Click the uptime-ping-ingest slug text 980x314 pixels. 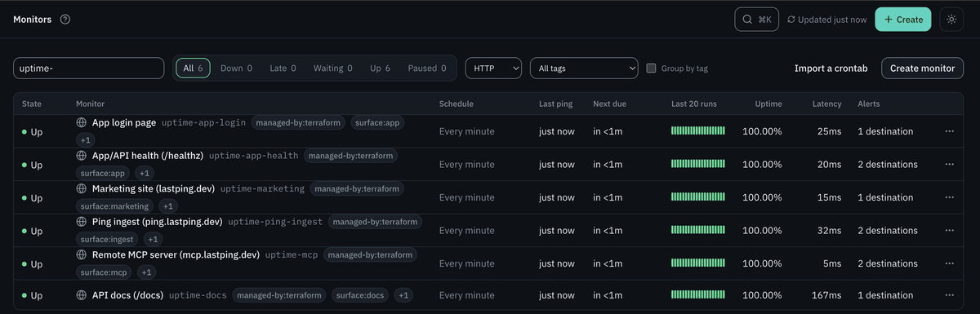pyautogui.click(x=275, y=222)
